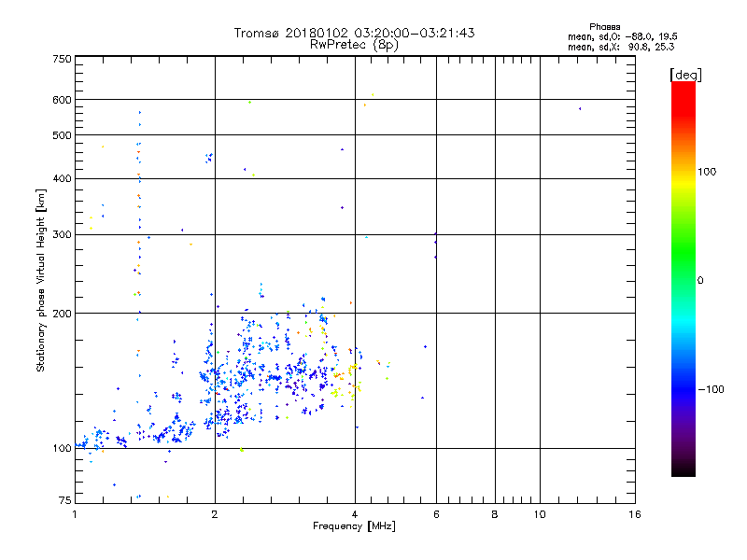
Task: Click the "100" height axis label
Action: [x=62, y=448]
